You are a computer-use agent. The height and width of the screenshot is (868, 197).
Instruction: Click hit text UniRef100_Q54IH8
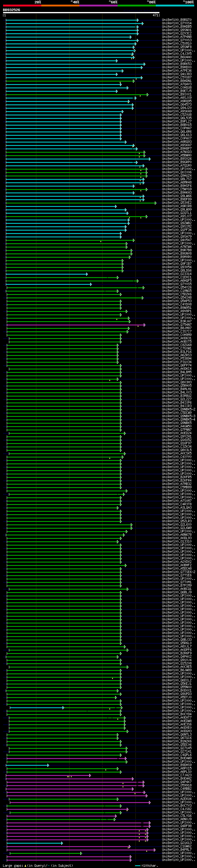point(177,297)
